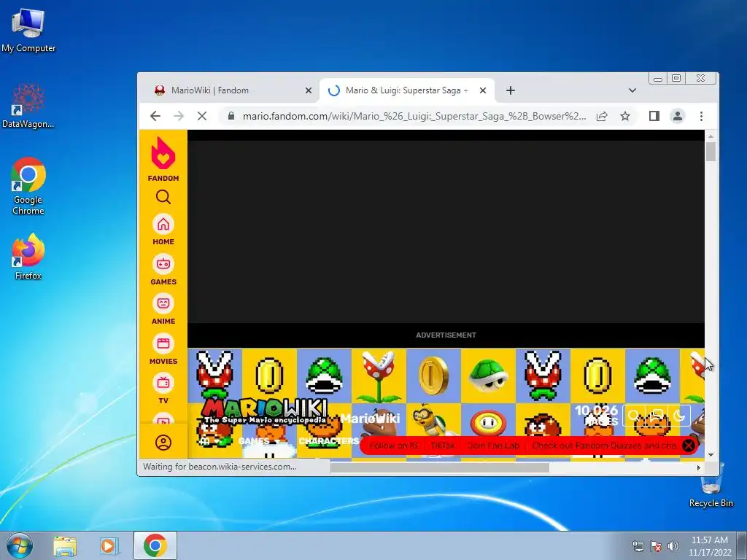Open Chrome three-dot menu
Viewport: 747px width, 560px height.
click(x=701, y=116)
